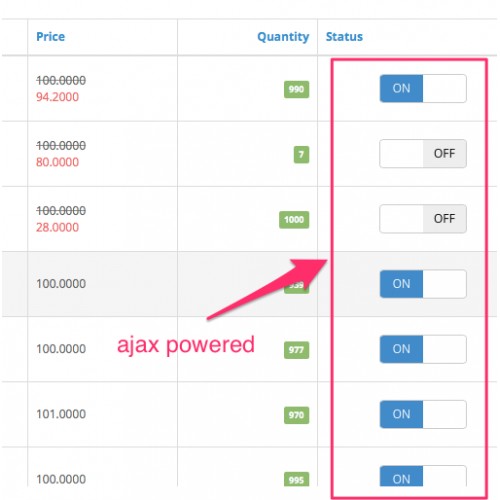Click the green 970 quantity badge
This screenshot has width=500, height=500.
click(x=296, y=415)
